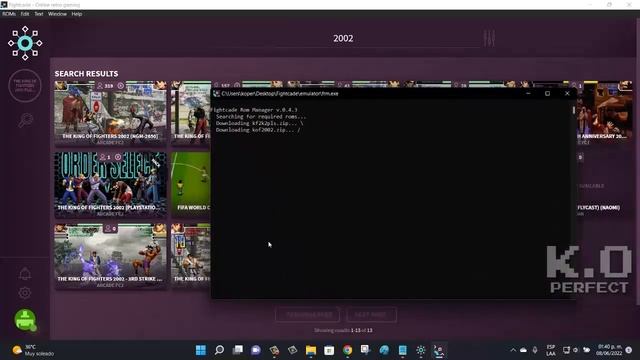Click the Next Page button
The width and height of the screenshot is (640, 360).
[371, 315]
